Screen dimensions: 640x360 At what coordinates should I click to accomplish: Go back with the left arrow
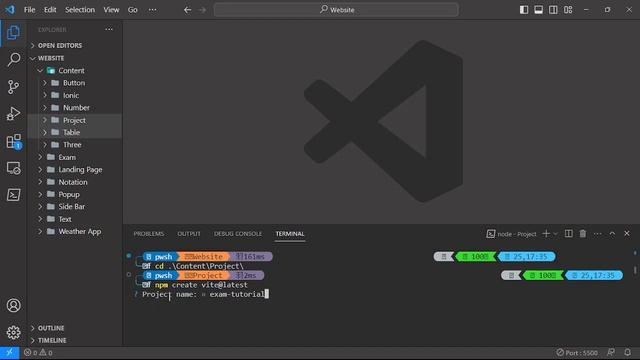tap(187, 10)
